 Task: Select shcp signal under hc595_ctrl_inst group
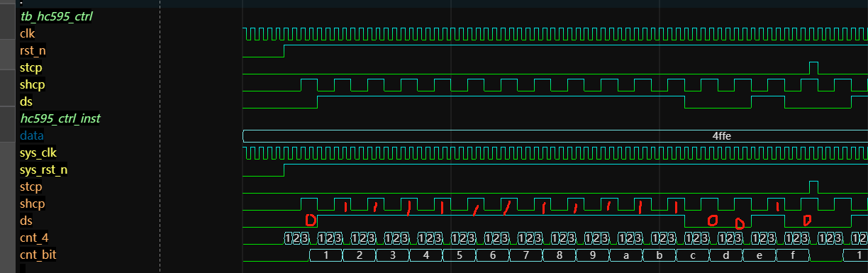(33, 204)
